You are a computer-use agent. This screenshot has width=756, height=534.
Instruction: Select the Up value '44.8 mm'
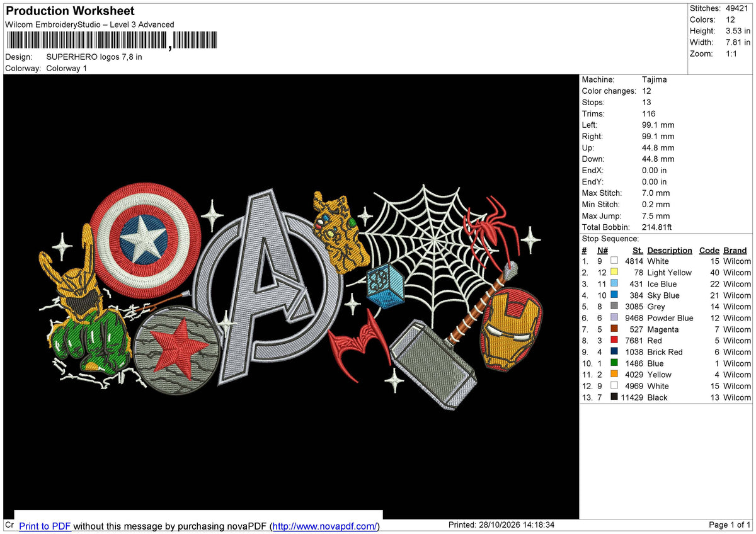(658, 147)
